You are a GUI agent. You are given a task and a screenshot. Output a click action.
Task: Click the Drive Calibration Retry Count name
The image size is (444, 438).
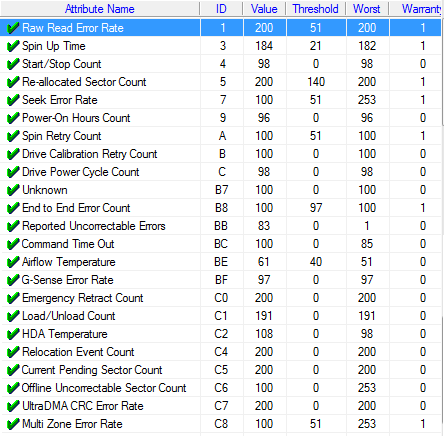coord(89,154)
